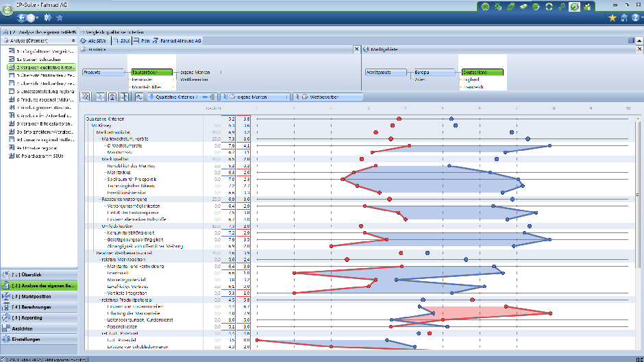Close the Marktgebiete filter panel
This screenshot has width=644, height=362.
pyautogui.click(x=639, y=49)
